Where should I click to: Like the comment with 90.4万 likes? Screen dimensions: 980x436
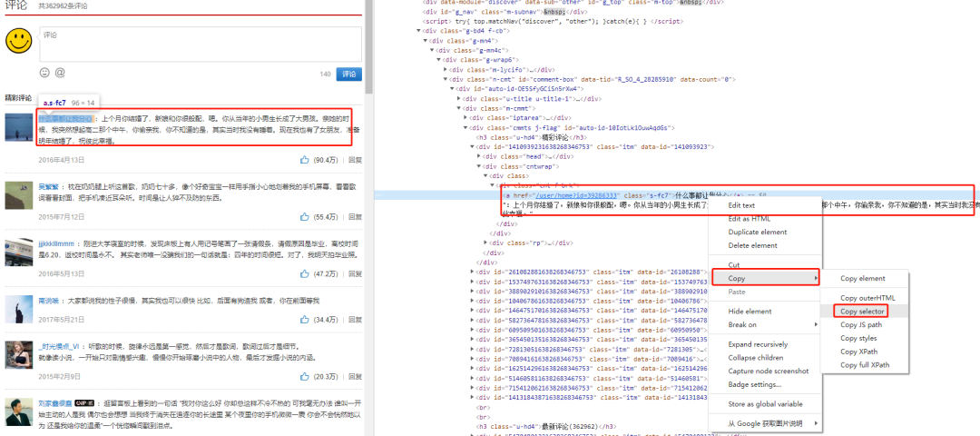click(x=304, y=160)
